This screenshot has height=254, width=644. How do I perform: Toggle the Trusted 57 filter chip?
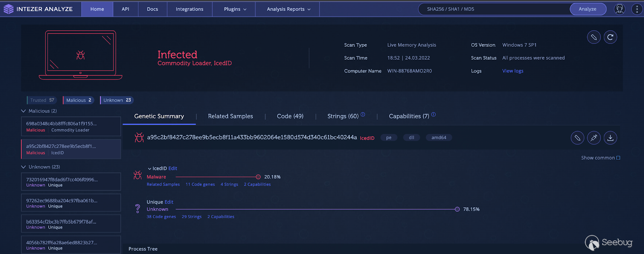pyautogui.click(x=42, y=100)
